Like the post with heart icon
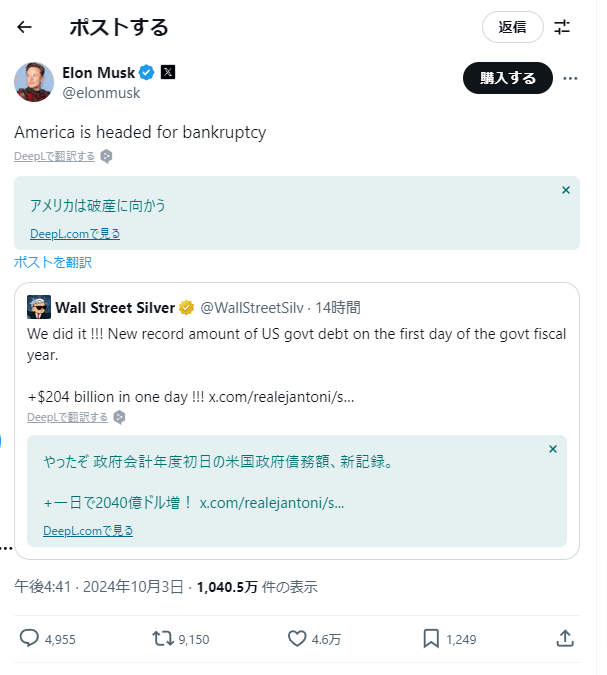Viewport: 607px width, 675px height. 296,638
